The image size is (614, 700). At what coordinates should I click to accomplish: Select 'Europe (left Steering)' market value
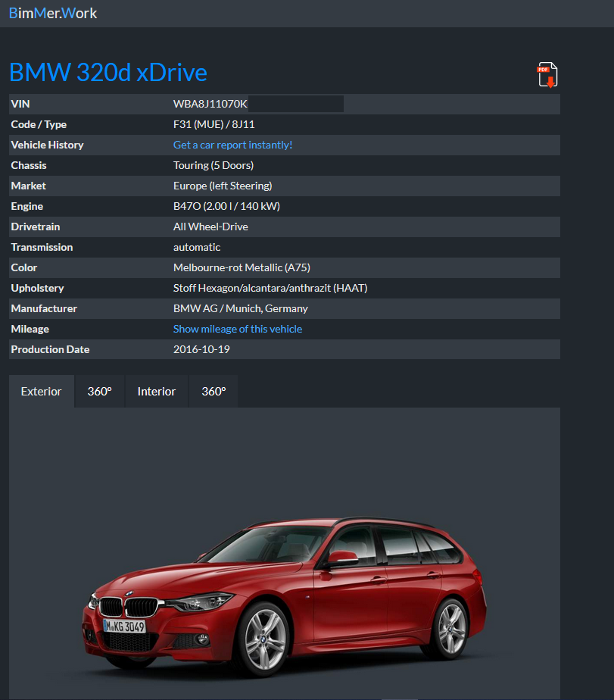point(223,186)
